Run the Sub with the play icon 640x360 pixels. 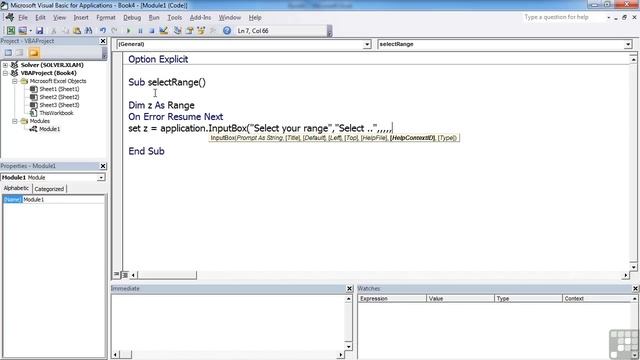point(129,31)
